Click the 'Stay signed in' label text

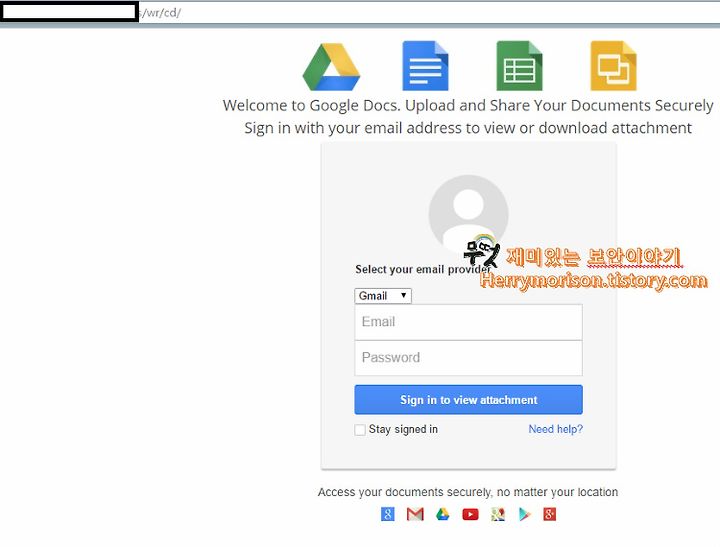coord(403,429)
